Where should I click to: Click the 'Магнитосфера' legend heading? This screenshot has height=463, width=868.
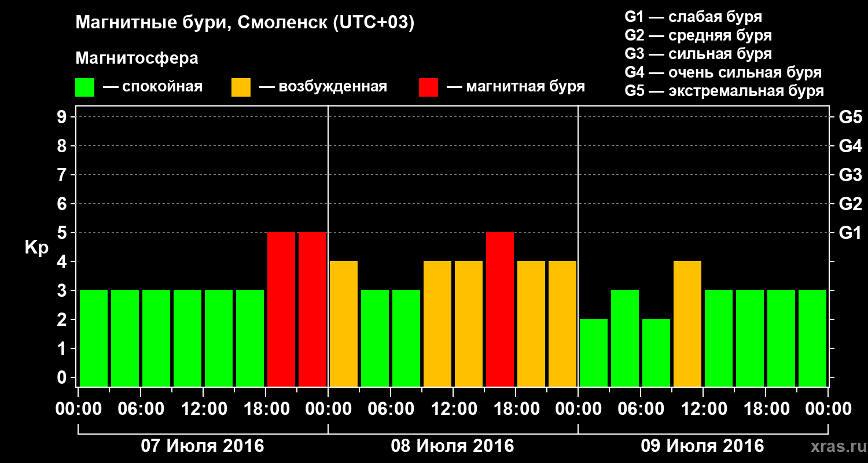pyautogui.click(x=137, y=58)
